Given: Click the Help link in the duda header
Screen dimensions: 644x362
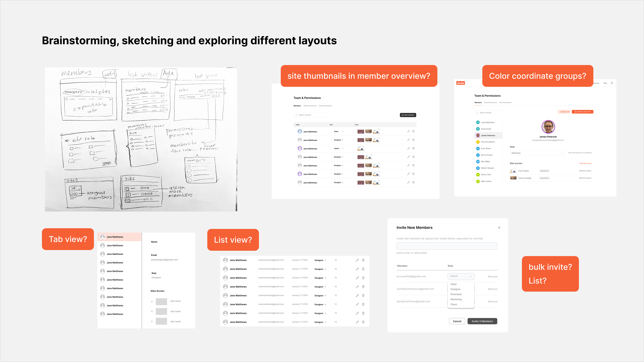Looking at the screenshot, I should 605,83.
